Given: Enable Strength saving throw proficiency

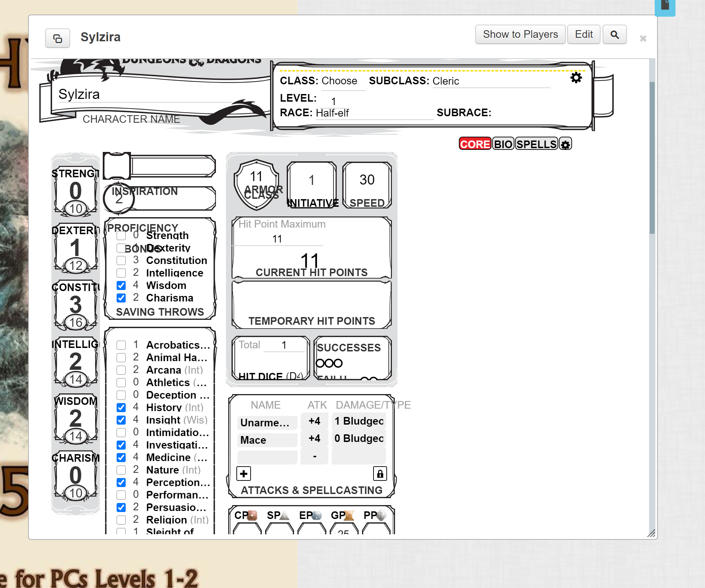Looking at the screenshot, I should tap(121, 236).
